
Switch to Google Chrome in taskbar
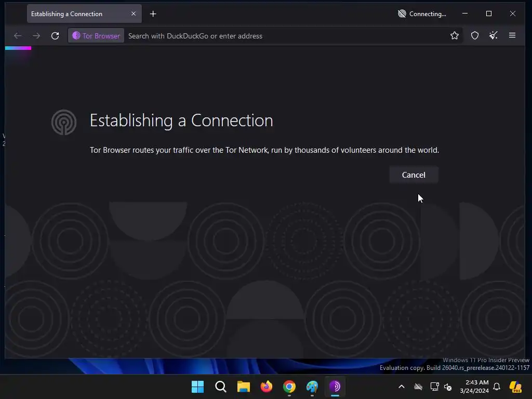click(x=289, y=387)
